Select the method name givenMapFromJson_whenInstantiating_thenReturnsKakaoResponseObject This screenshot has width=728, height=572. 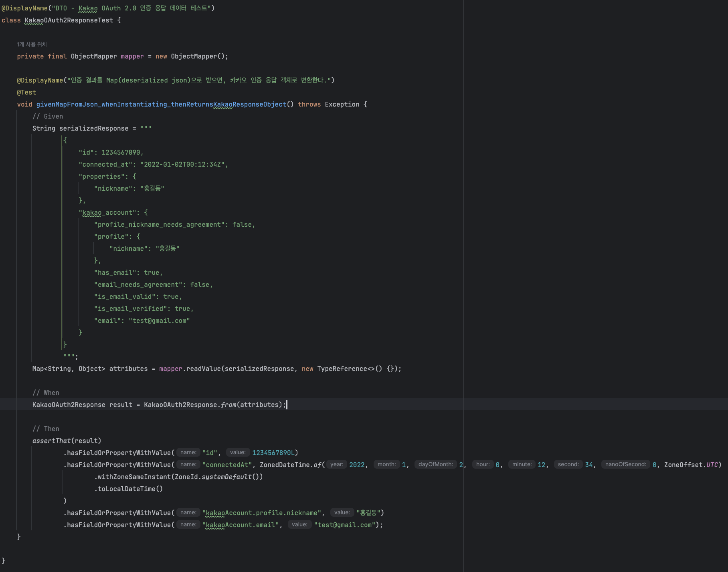point(161,105)
